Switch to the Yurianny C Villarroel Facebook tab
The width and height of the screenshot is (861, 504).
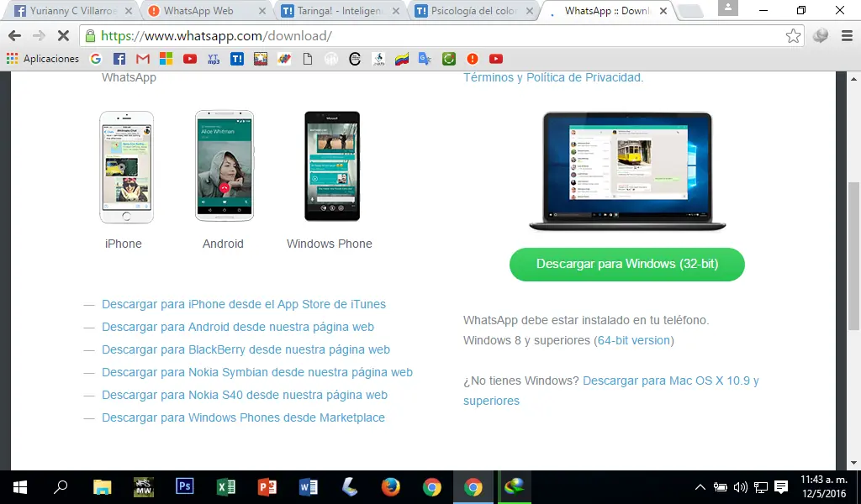tap(70, 10)
